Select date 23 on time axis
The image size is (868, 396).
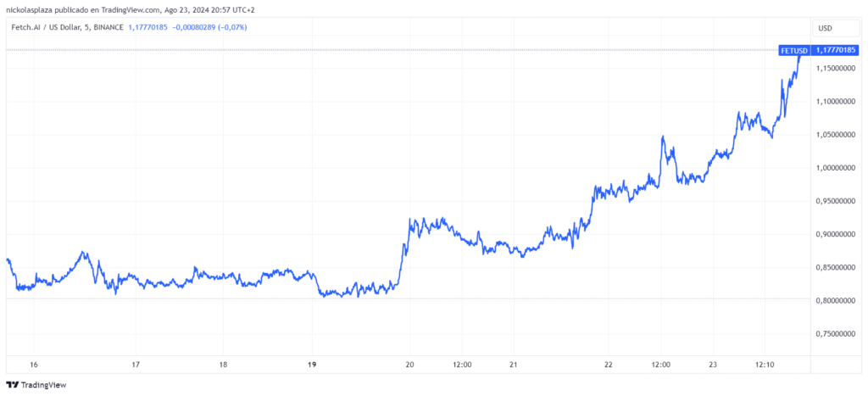pyautogui.click(x=713, y=365)
